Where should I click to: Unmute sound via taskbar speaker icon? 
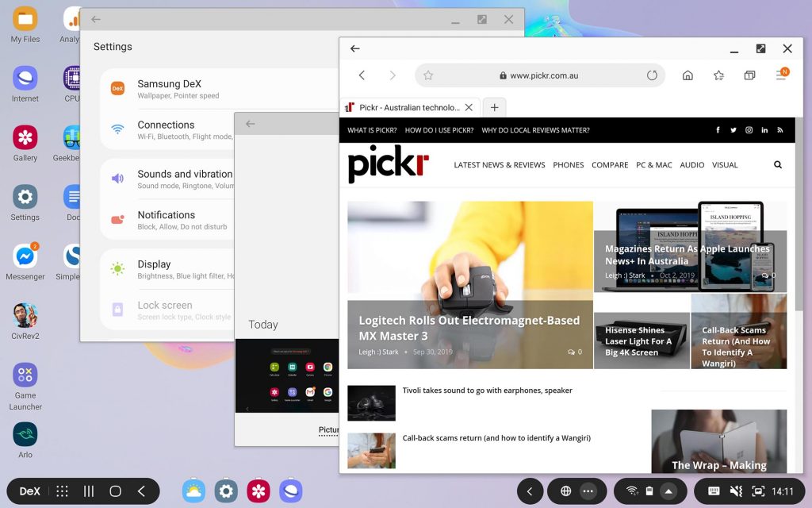click(737, 490)
